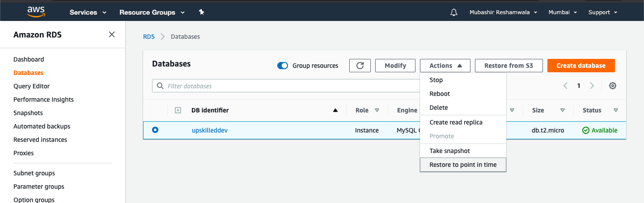The height and width of the screenshot is (203, 644).
Task: Open the Mumbai region dropdown
Action: coord(563,12)
